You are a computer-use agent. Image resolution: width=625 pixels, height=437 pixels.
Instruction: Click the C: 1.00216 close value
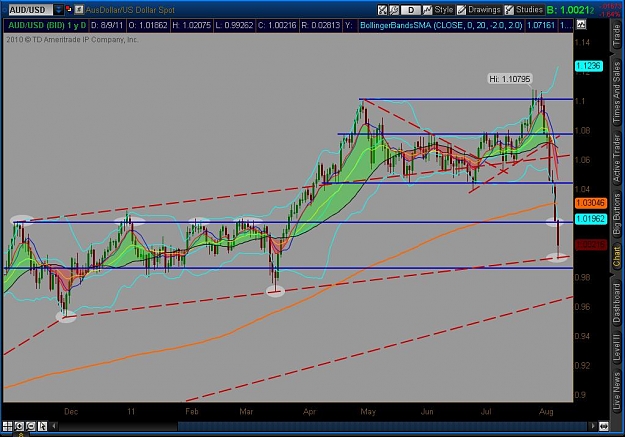pyautogui.click(x=277, y=26)
